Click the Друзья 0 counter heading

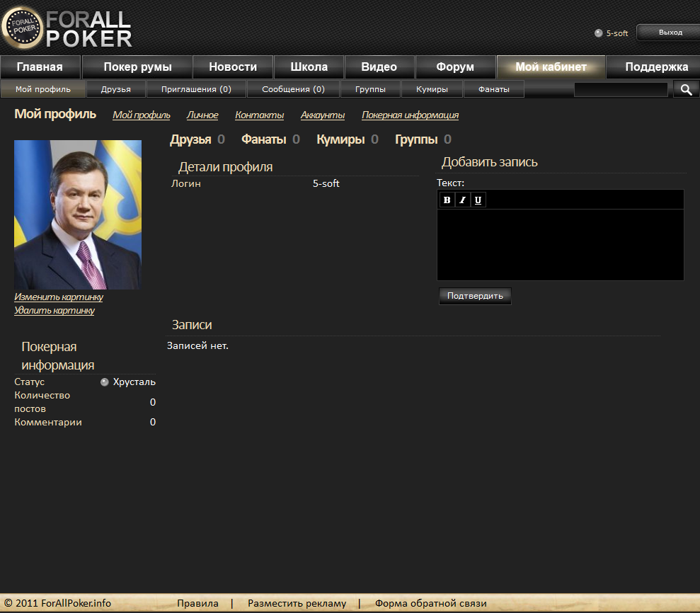pyautogui.click(x=197, y=139)
